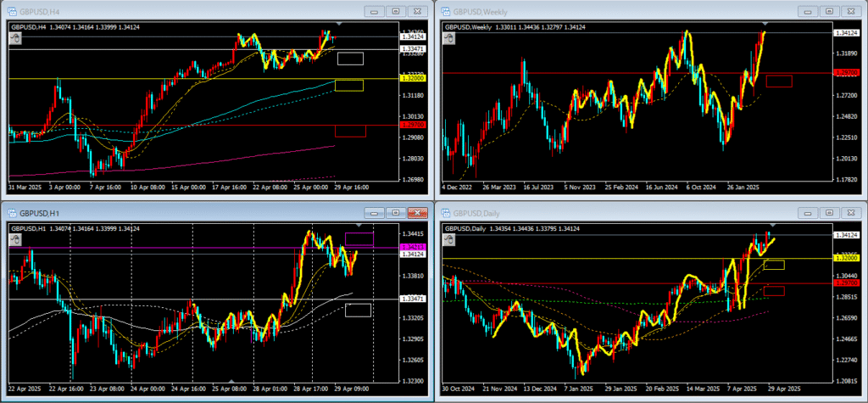Select the white rectangle object in H4 chart
Screen dimensions: 868x403
(x=350, y=59)
